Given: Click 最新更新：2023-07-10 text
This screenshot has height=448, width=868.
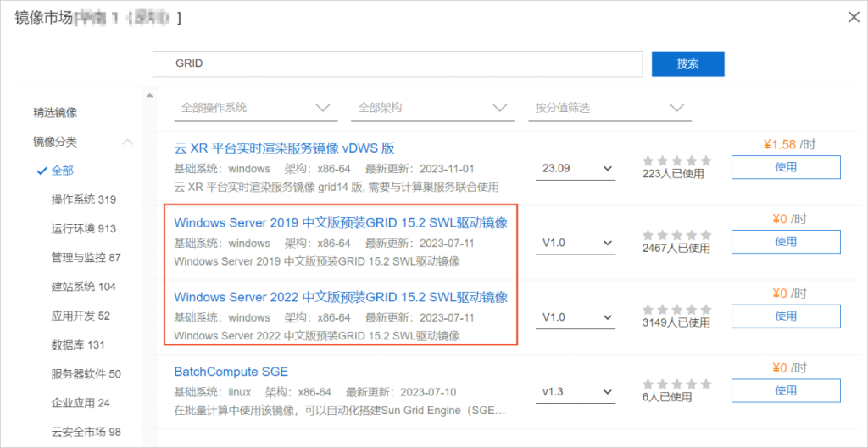Looking at the screenshot, I should pos(401,393).
